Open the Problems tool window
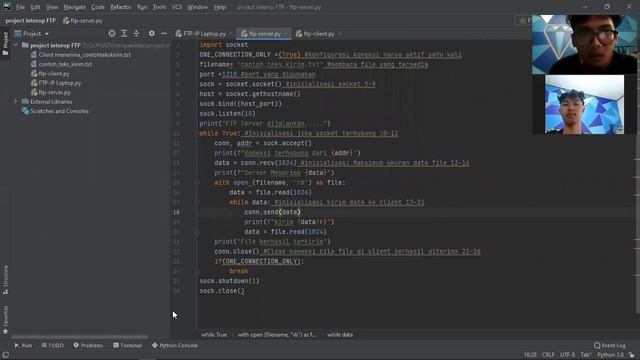 88,345
